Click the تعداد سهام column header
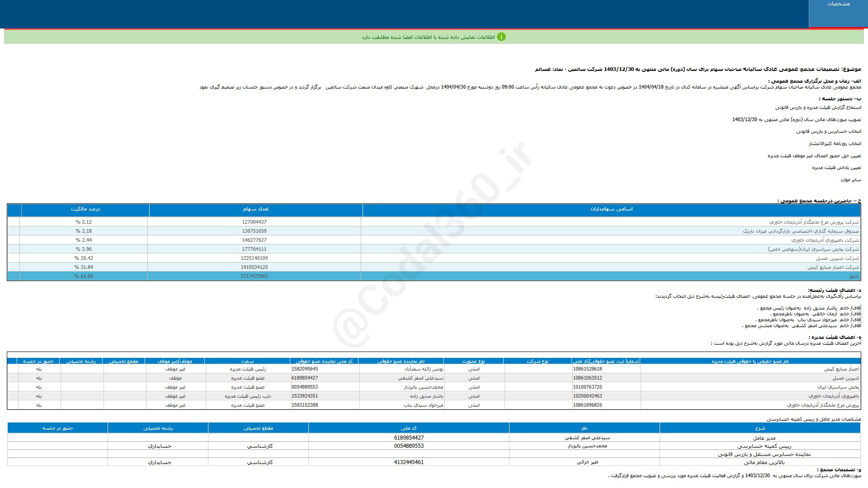The height and width of the screenshot is (488, 868). 256,209
